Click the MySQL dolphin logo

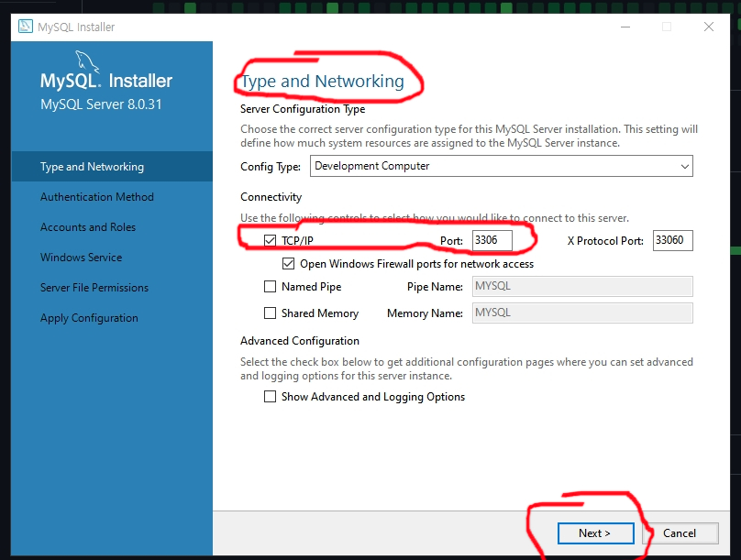[87, 61]
